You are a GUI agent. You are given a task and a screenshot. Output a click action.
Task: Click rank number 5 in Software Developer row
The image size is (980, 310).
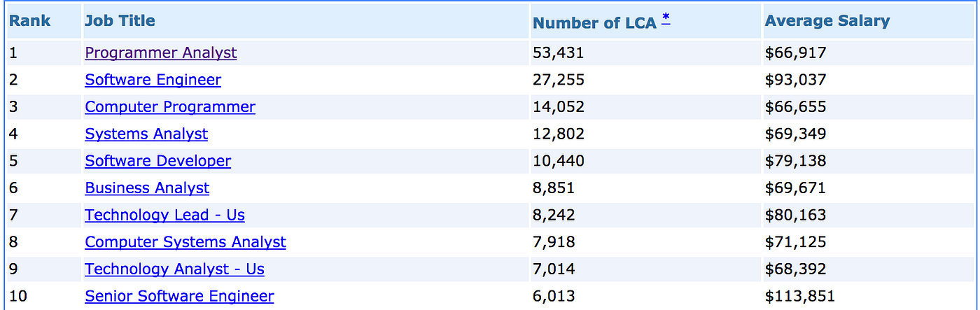coord(13,161)
